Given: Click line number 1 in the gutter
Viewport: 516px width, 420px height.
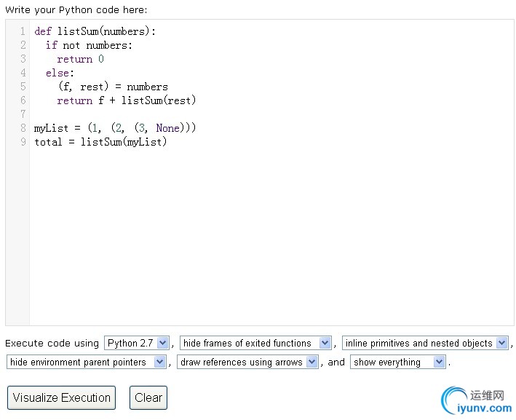Looking at the screenshot, I should click(23, 31).
